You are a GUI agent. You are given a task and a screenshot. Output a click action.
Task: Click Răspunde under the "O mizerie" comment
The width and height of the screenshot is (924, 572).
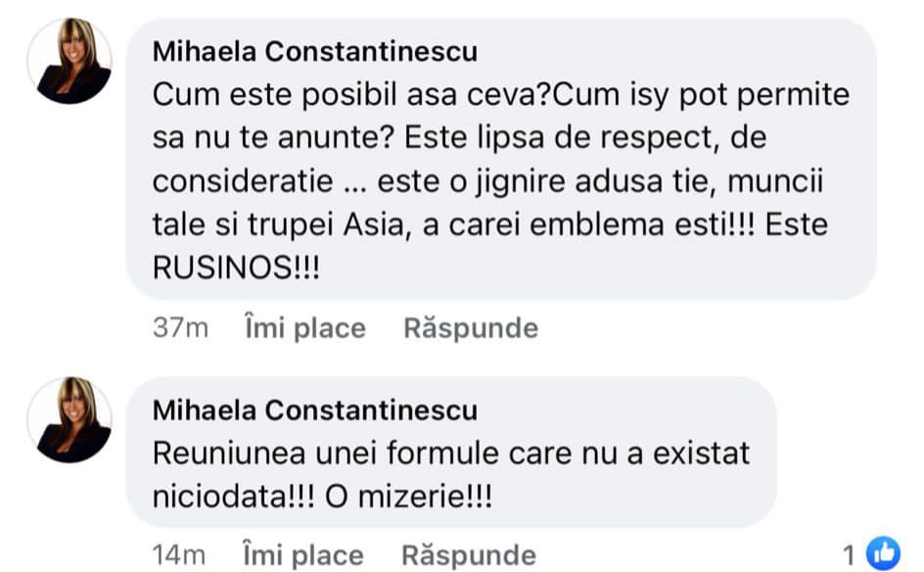click(469, 556)
